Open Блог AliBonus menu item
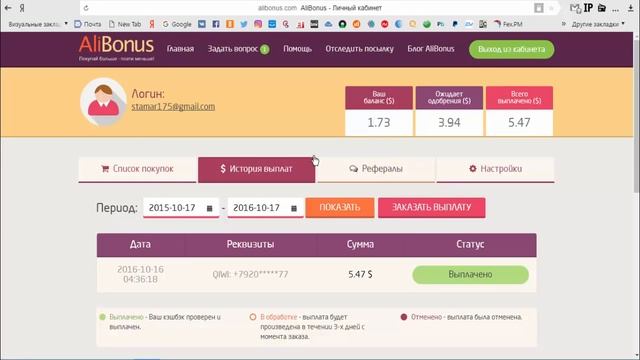Image resolution: width=640 pixels, height=360 pixels. [431, 49]
